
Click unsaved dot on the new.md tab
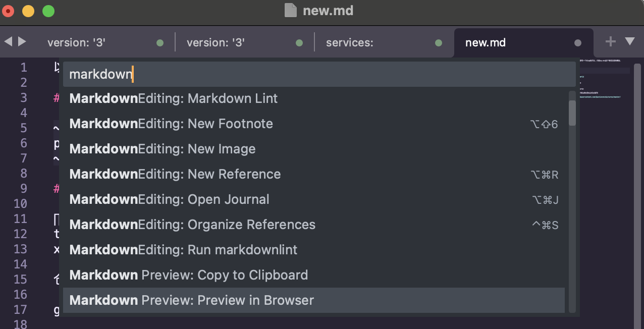click(x=578, y=43)
